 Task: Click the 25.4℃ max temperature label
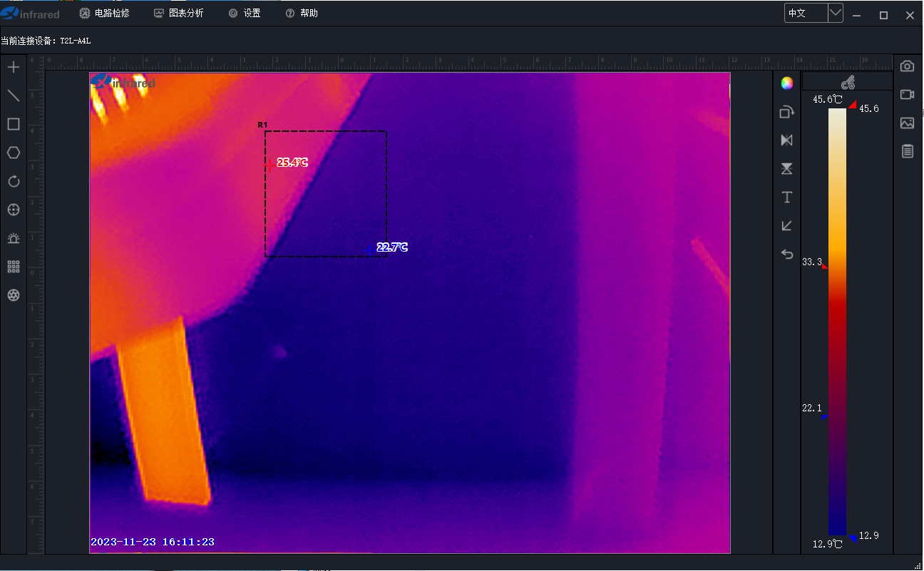coord(292,163)
